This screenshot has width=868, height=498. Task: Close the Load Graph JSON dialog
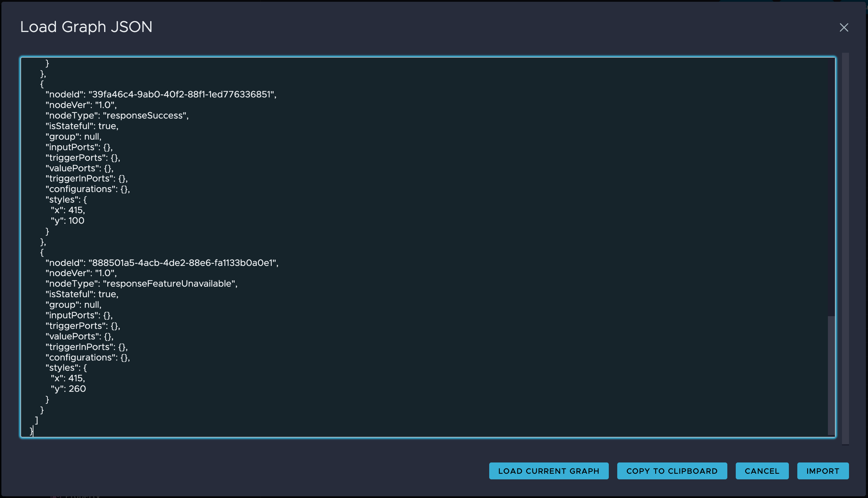tap(844, 27)
